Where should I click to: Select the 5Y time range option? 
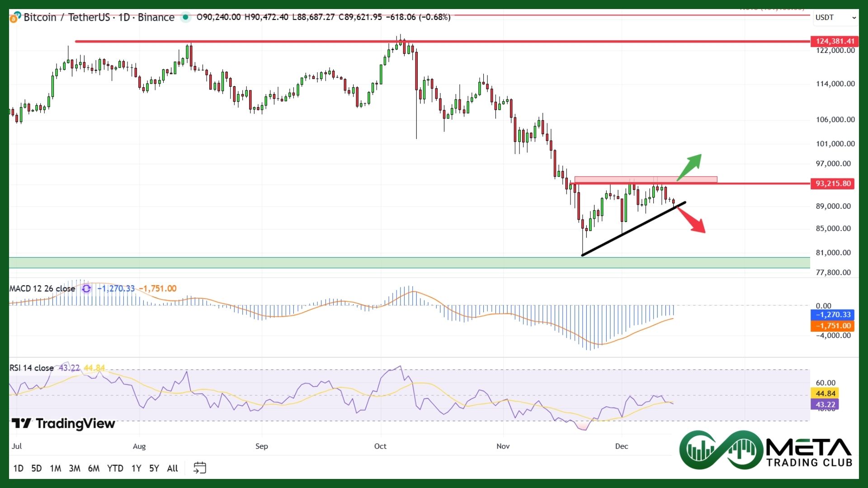pos(154,468)
